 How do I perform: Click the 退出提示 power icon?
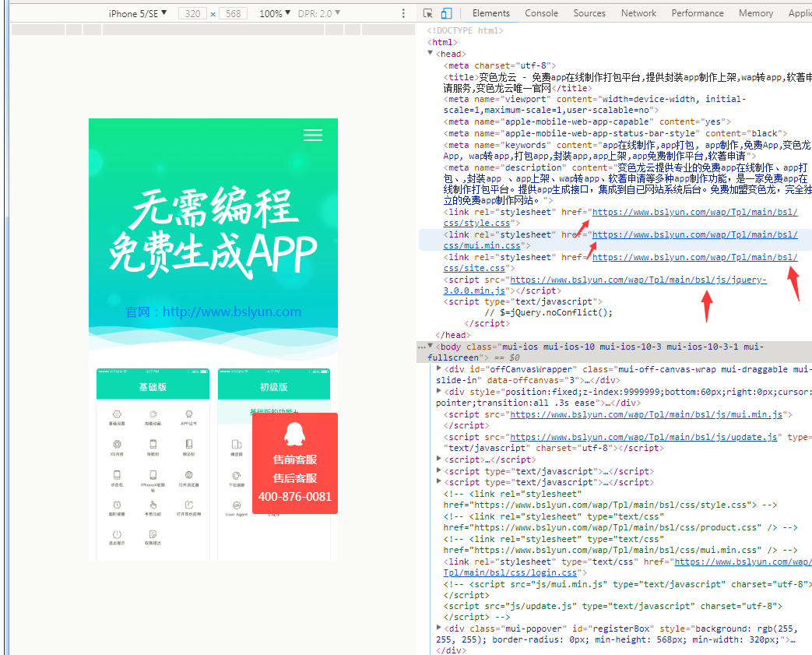pyautogui.click(x=117, y=534)
